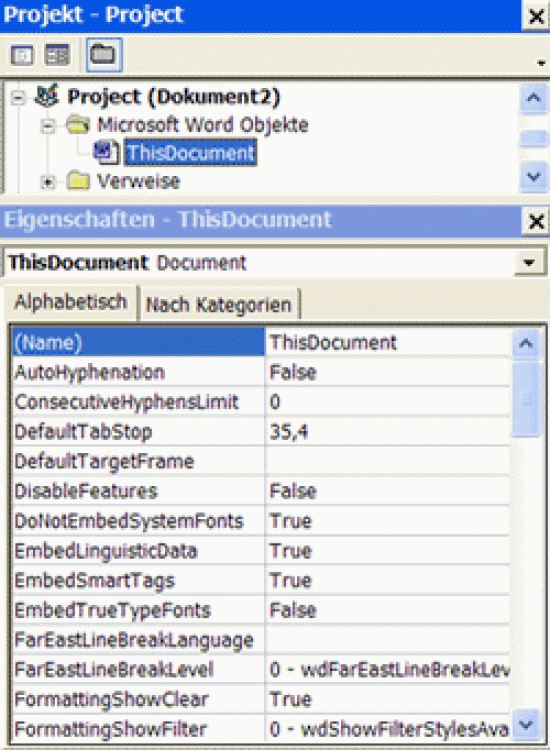This screenshot has width=550, height=750.
Task: Click the ThisDocument document icon
Action: pyautogui.click(x=106, y=152)
